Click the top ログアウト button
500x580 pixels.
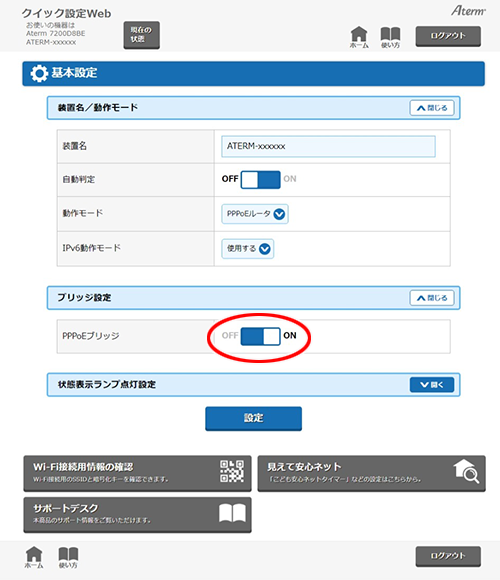pos(448,36)
